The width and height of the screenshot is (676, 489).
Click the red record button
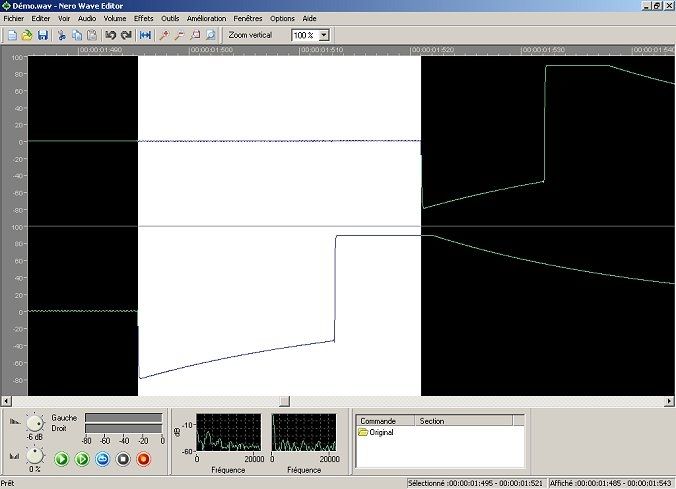[x=144, y=459]
